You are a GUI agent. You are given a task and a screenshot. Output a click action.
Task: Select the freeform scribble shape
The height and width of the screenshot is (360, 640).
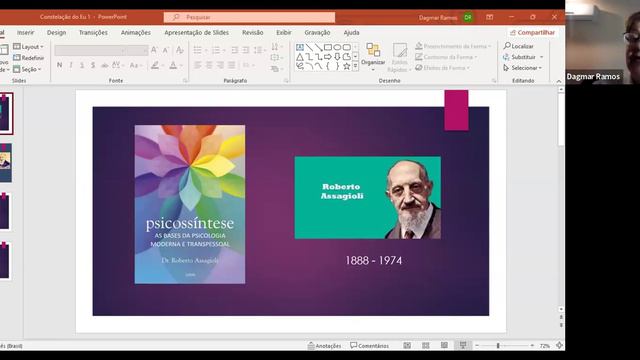click(300, 66)
